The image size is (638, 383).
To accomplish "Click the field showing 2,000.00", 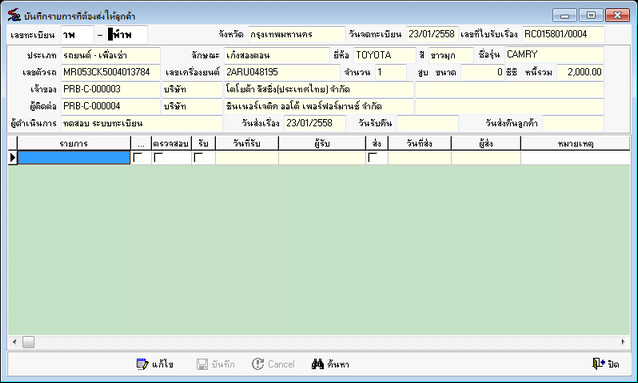I will [x=580, y=72].
